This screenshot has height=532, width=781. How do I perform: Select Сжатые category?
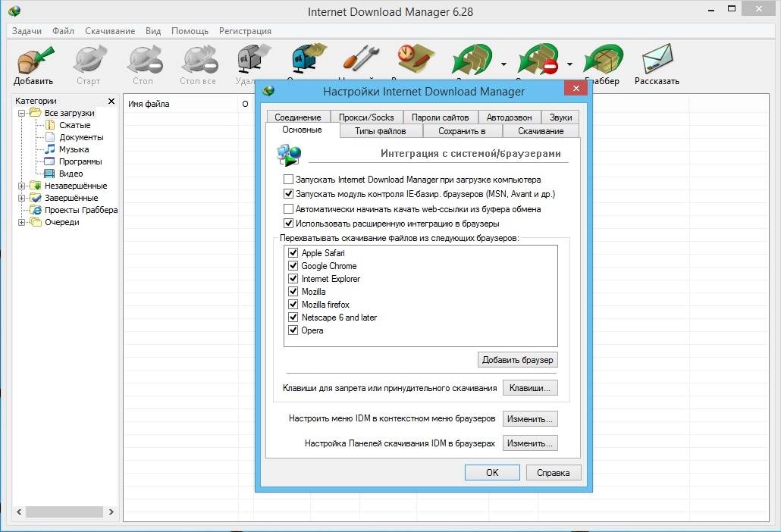click(75, 125)
